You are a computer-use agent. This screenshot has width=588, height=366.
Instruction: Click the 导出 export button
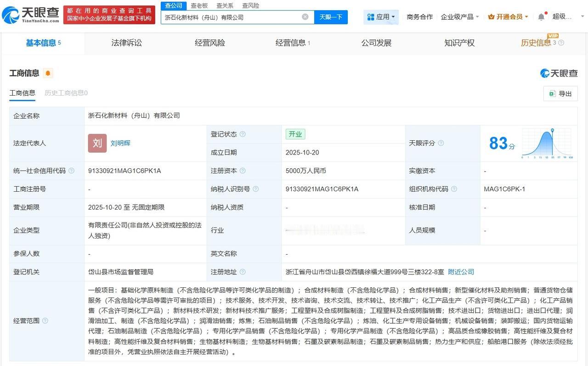tap(560, 94)
